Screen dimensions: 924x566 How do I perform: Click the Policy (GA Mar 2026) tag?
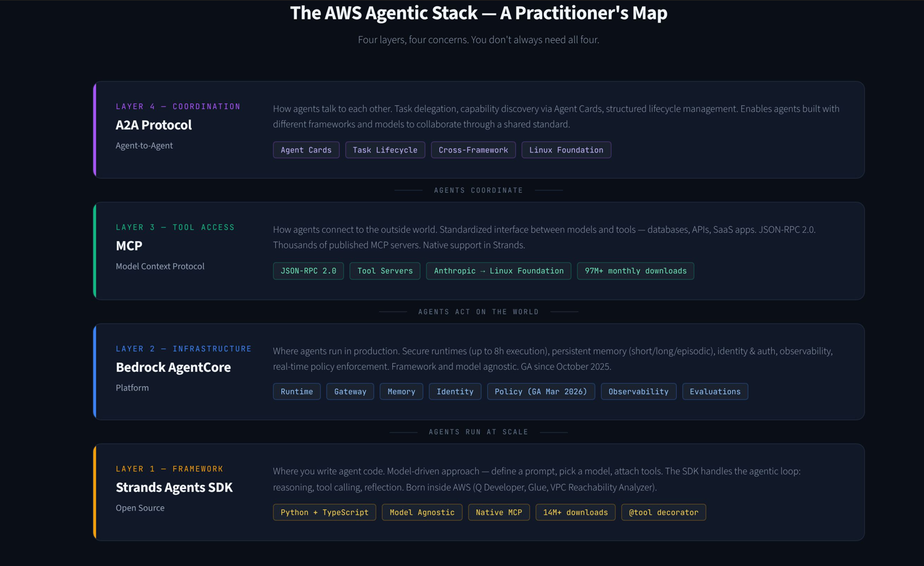541,391
